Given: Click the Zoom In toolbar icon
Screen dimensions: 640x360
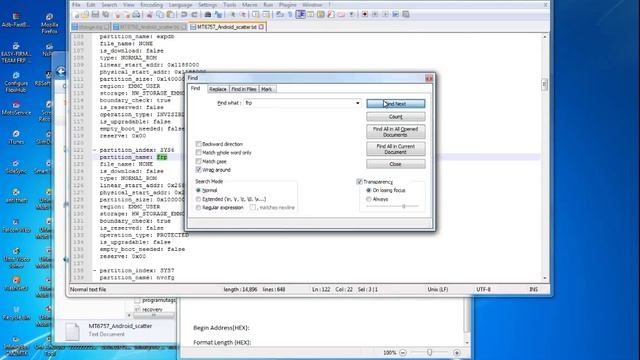Looking at the screenshot, I should [x=233, y=14].
